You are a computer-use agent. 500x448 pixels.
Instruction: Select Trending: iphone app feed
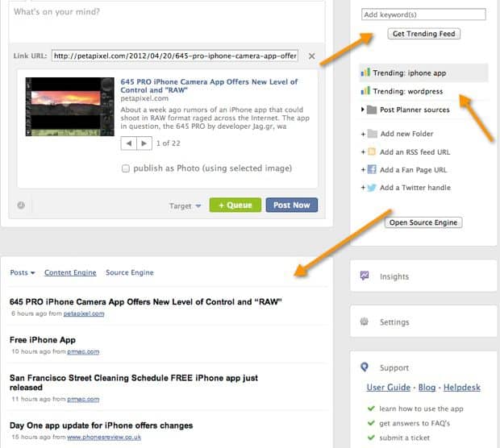coord(423,73)
